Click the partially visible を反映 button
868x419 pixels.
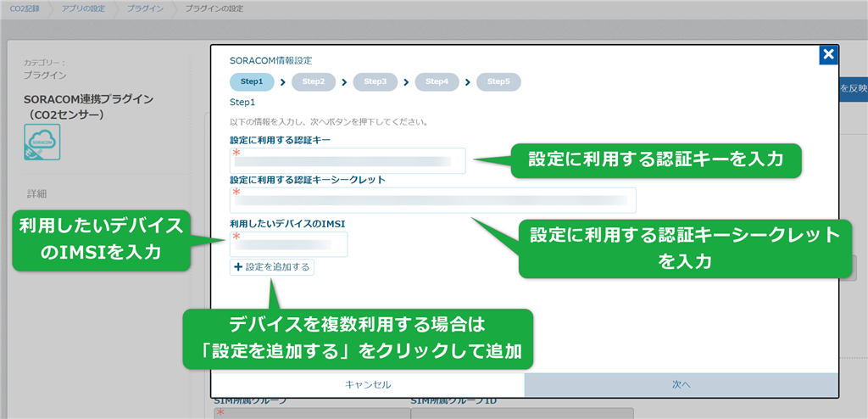[x=853, y=89]
